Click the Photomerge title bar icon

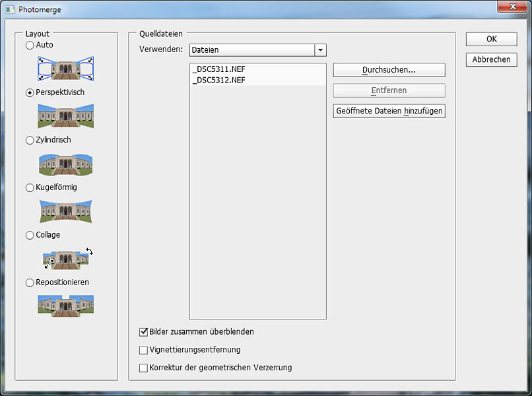coord(10,9)
